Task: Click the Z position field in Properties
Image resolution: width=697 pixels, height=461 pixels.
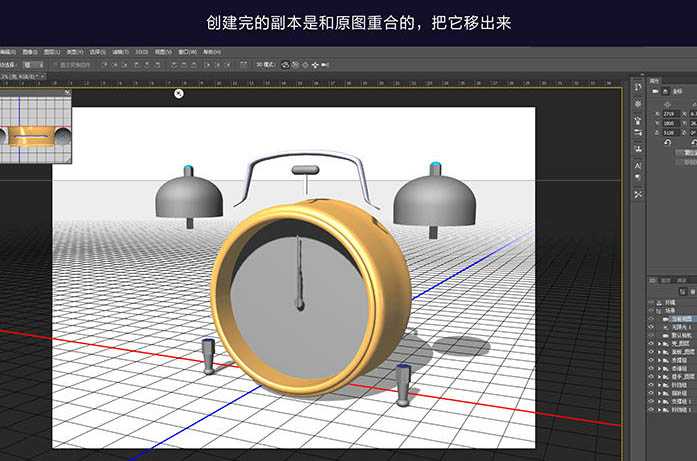Action: coord(671,132)
